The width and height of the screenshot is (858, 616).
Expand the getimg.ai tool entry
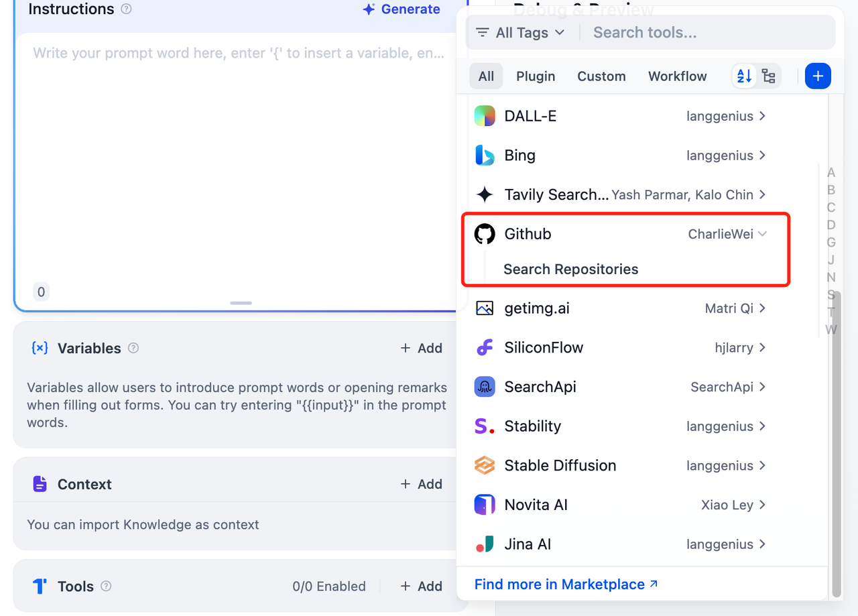point(762,308)
